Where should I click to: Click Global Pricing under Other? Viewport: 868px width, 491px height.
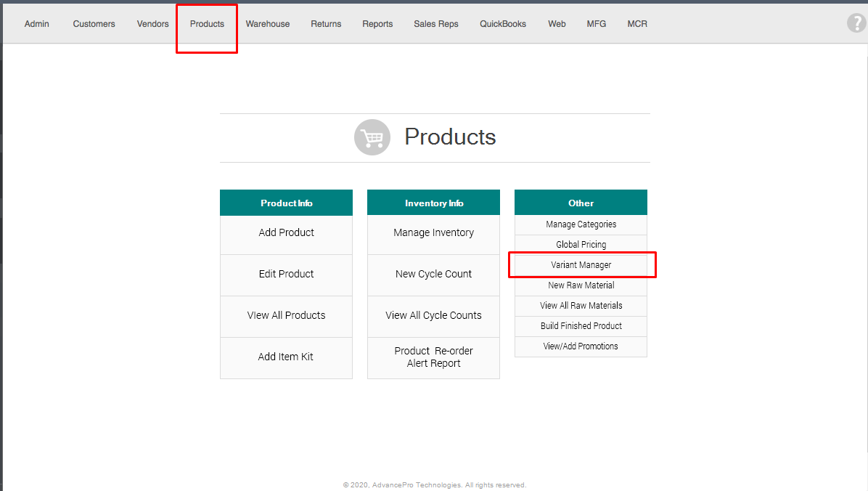click(581, 245)
